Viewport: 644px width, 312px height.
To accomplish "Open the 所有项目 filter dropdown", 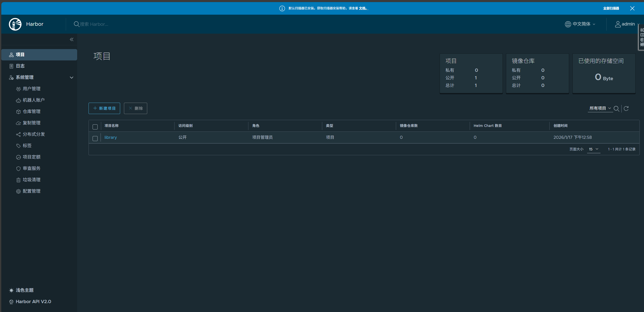I will [600, 108].
